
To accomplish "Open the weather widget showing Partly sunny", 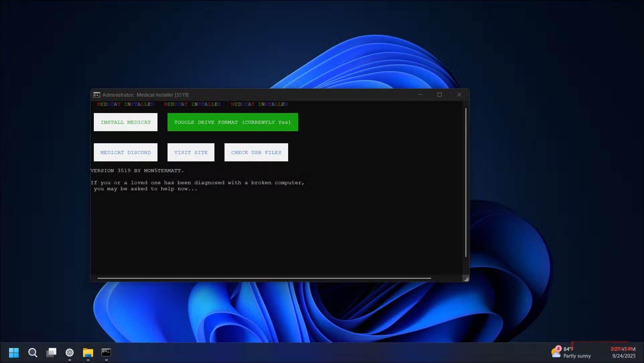I will (571, 353).
